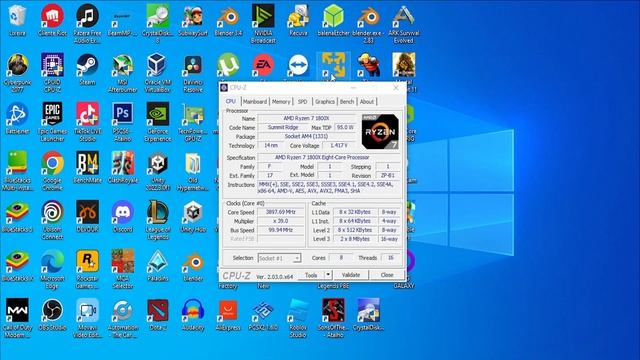Select the Microsoft Edge desktop icon
Viewport: 640px width, 360px height.
click(52, 269)
